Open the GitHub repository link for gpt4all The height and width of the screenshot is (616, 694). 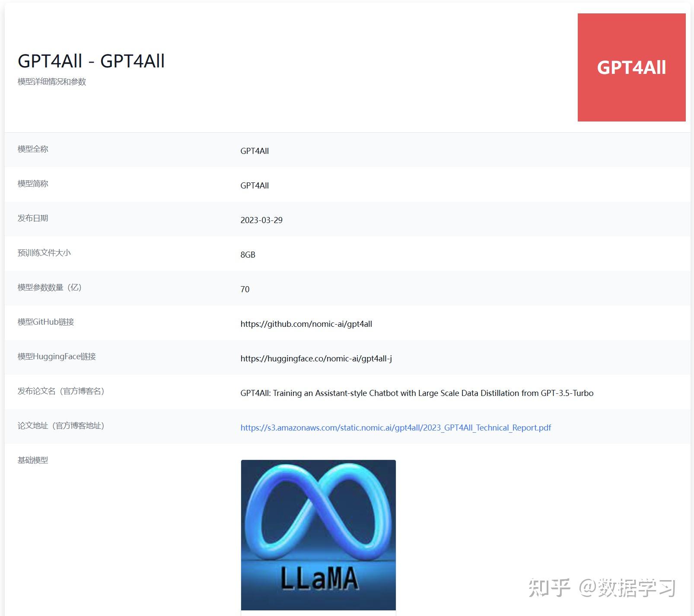coord(307,324)
